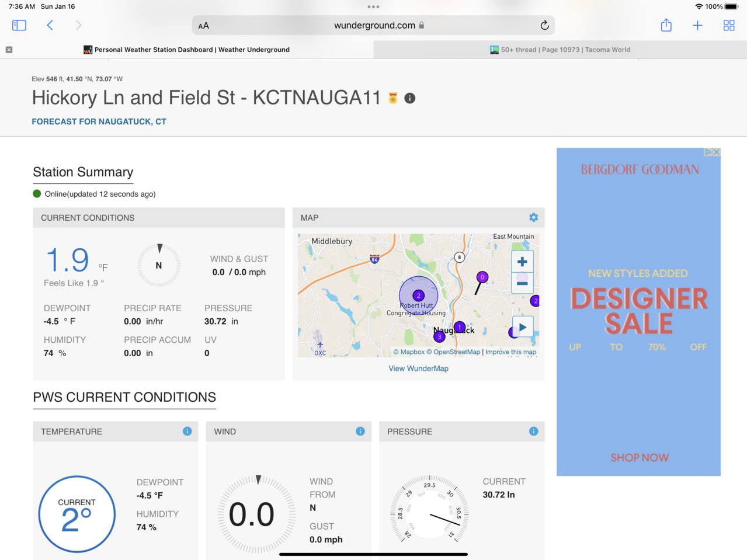Click the Designer Sale ad banner text
Image resolution: width=747 pixels, height=560 pixels.
[x=638, y=311]
